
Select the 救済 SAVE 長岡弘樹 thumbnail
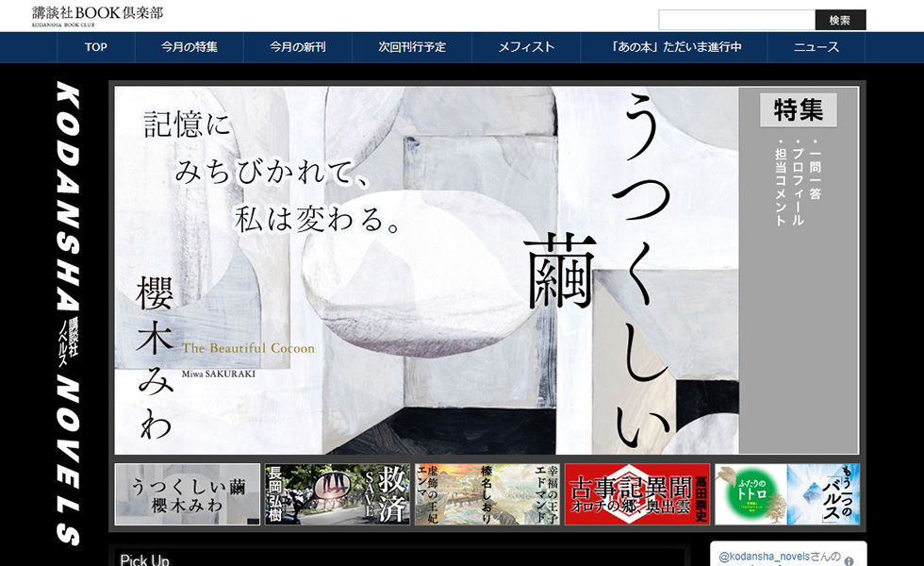coord(338,494)
